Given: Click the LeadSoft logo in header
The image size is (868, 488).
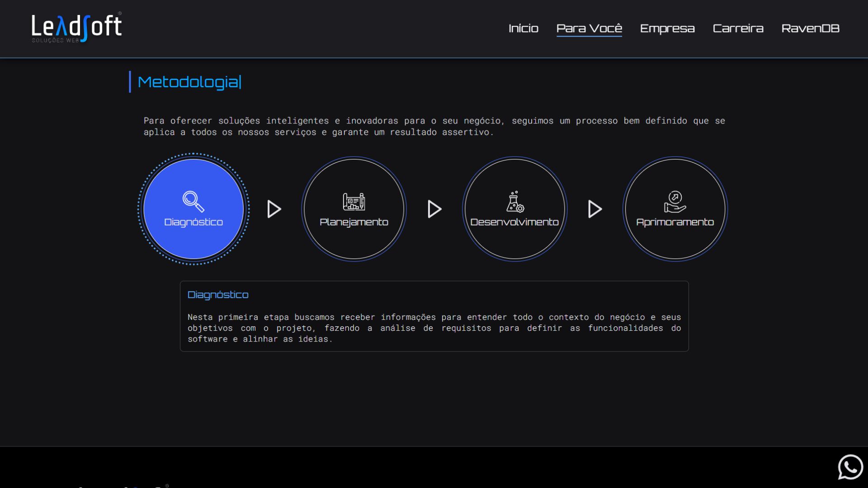Looking at the screenshot, I should [x=76, y=27].
